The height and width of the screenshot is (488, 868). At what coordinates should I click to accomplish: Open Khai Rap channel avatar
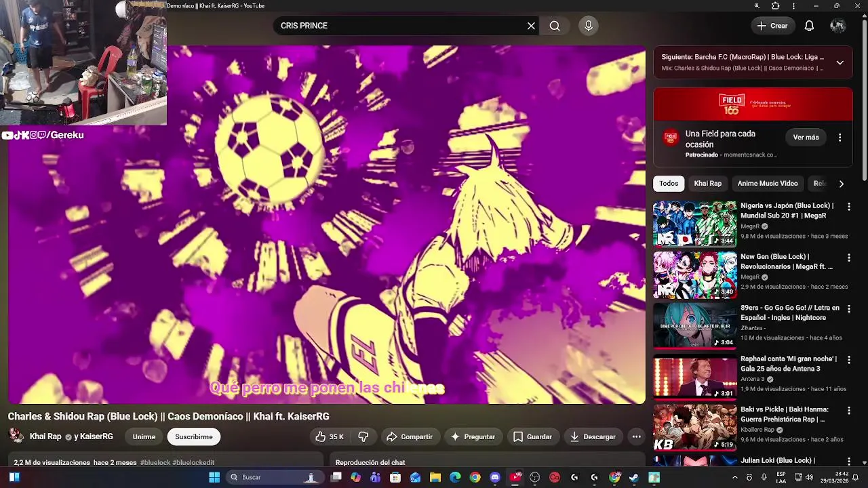click(x=16, y=436)
